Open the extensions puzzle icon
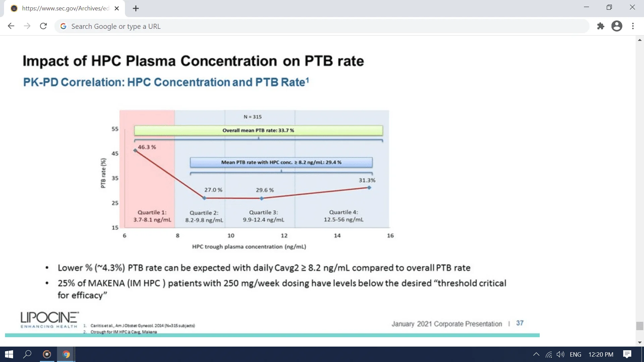 (601, 26)
